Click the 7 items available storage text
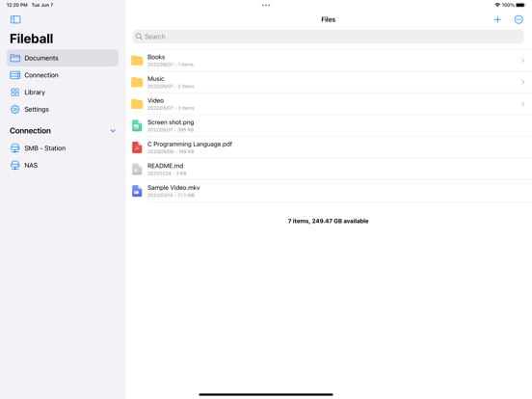 pyautogui.click(x=328, y=221)
